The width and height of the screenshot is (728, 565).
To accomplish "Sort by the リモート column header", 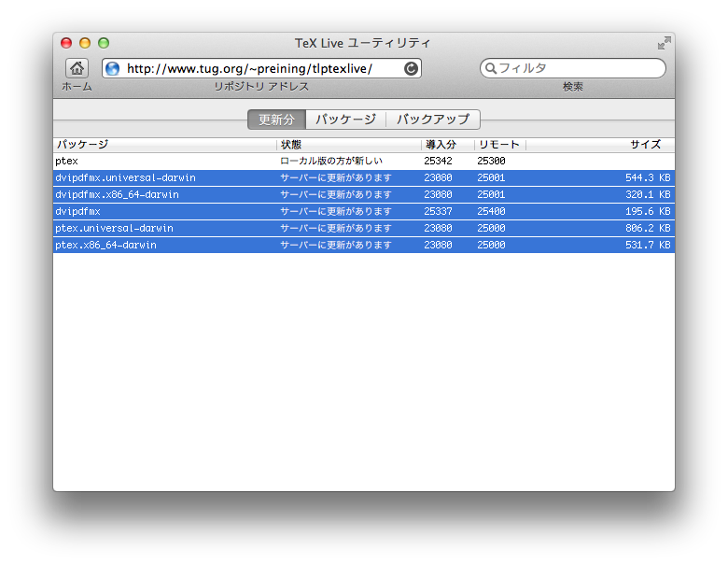I will click(x=500, y=145).
